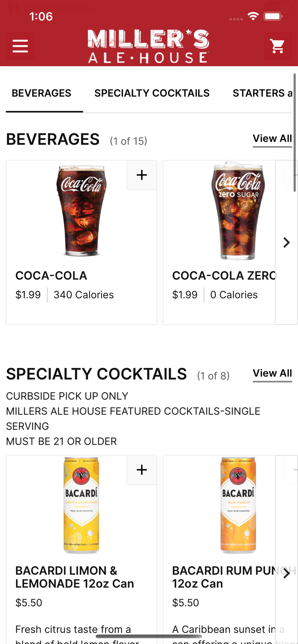Tap the battery status icon

coord(273,17)
